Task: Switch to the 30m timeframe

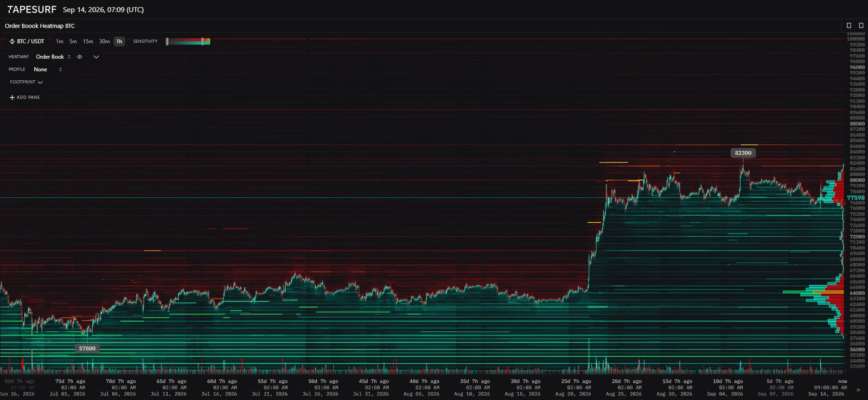Action: coord(104,41)
